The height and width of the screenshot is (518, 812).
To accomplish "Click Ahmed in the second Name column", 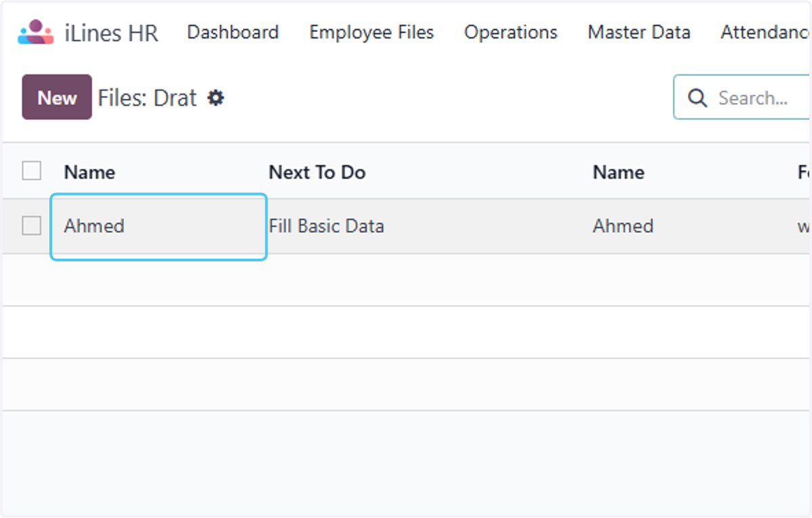I will pos(623,225).
